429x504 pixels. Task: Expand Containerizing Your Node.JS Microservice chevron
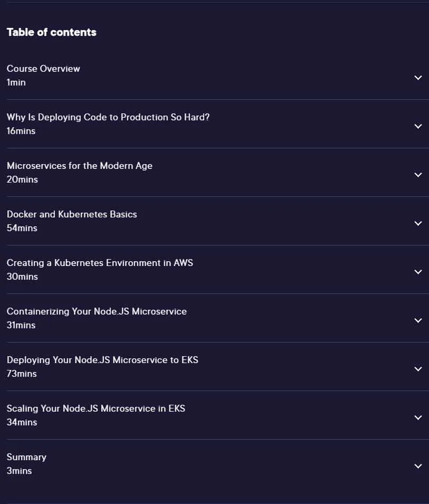(x=418, y=320)
